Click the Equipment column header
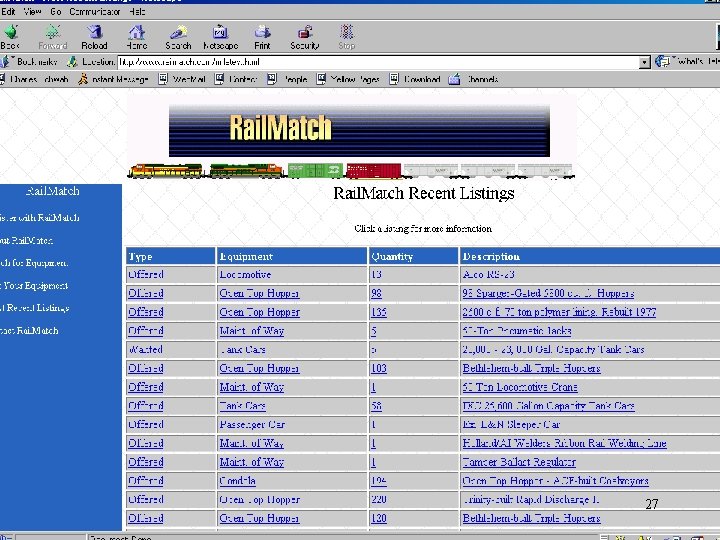720x540 pixels. coord(292,256)
